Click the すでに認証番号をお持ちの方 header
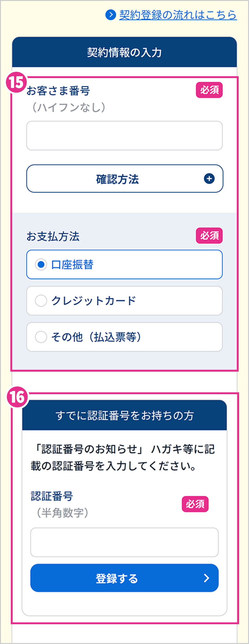The width and height of the screenshot is (249, 644). coord(124,415)
